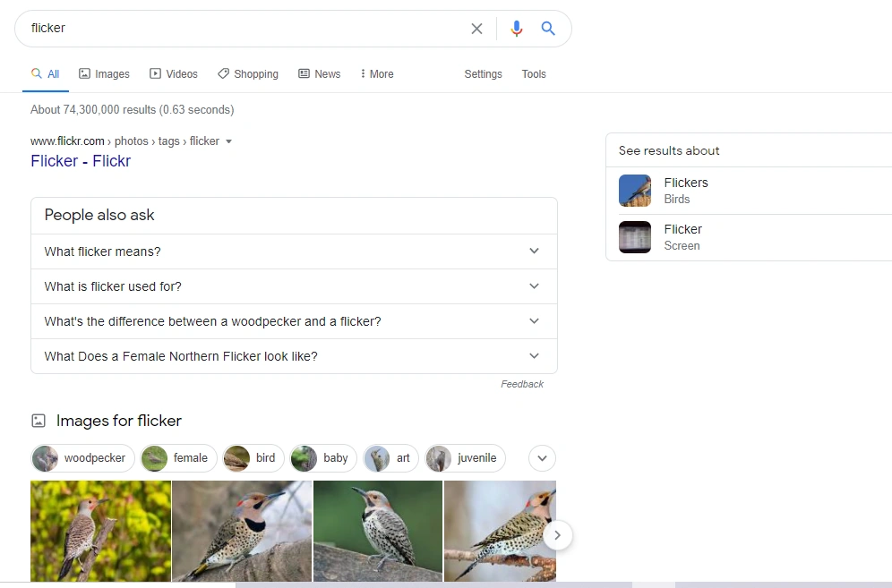892x588 pixels.
Task: Clear the search box with the X icon
Action: coord(476,28)
